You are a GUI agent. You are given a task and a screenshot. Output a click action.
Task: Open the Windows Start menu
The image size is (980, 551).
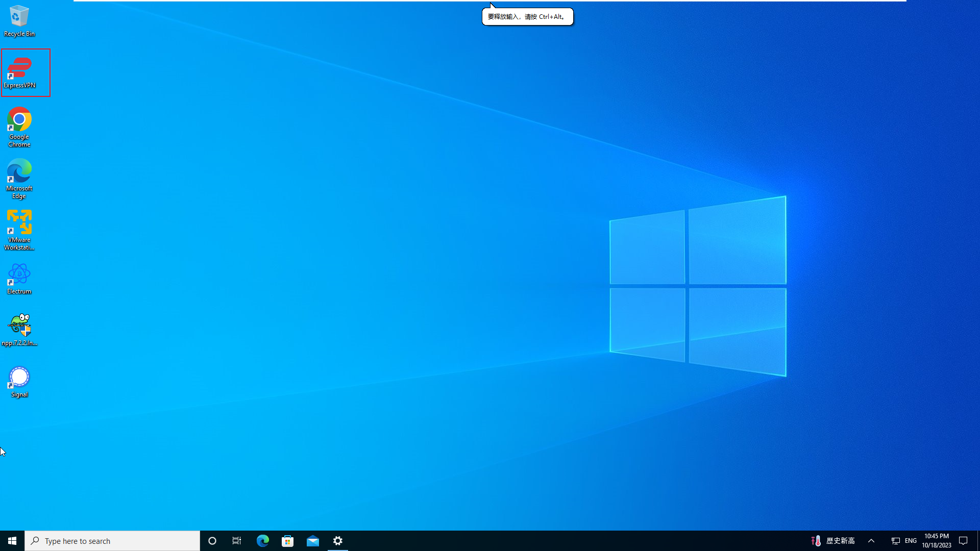[x=12, y=541]
